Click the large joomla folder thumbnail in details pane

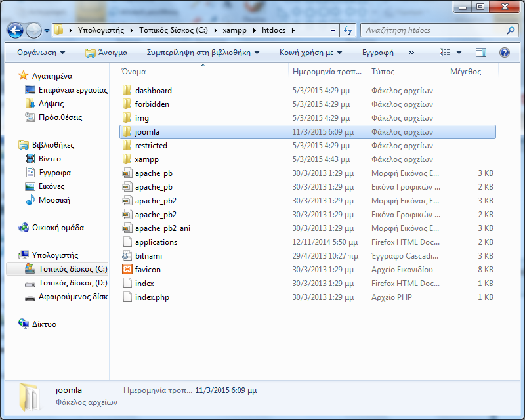30,397
